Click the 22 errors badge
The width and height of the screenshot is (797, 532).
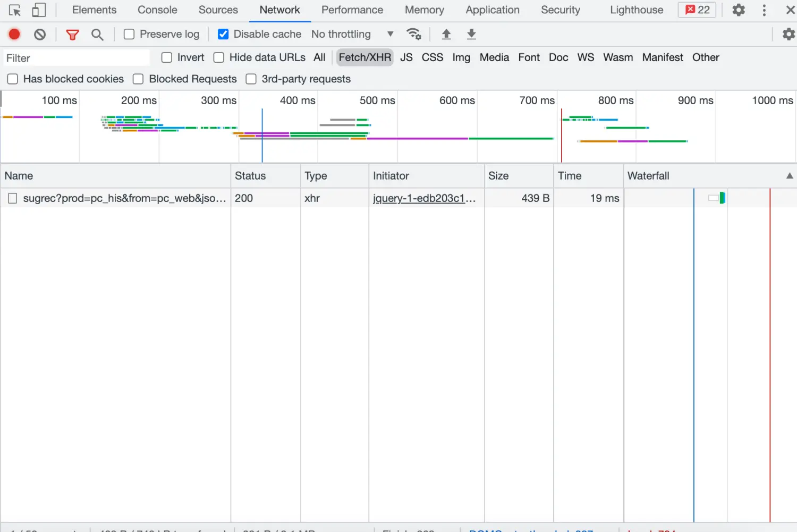click(x=697, y=10)
